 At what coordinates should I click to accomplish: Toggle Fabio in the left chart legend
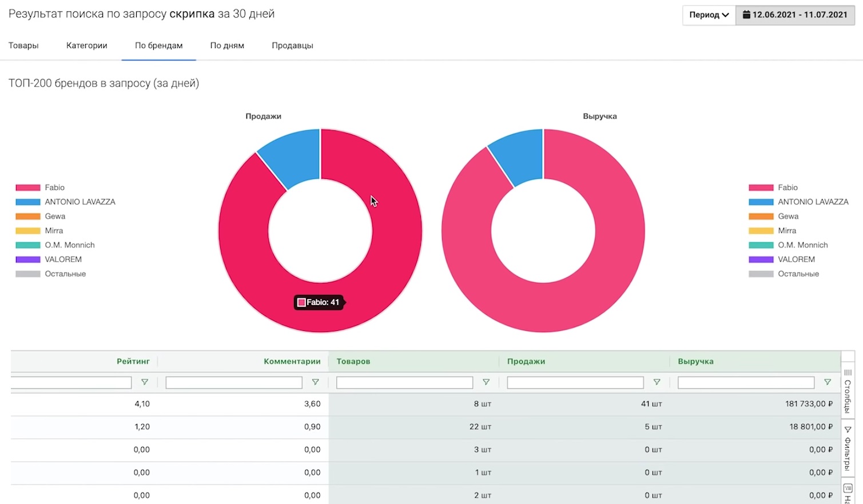(x=54, y=187)
